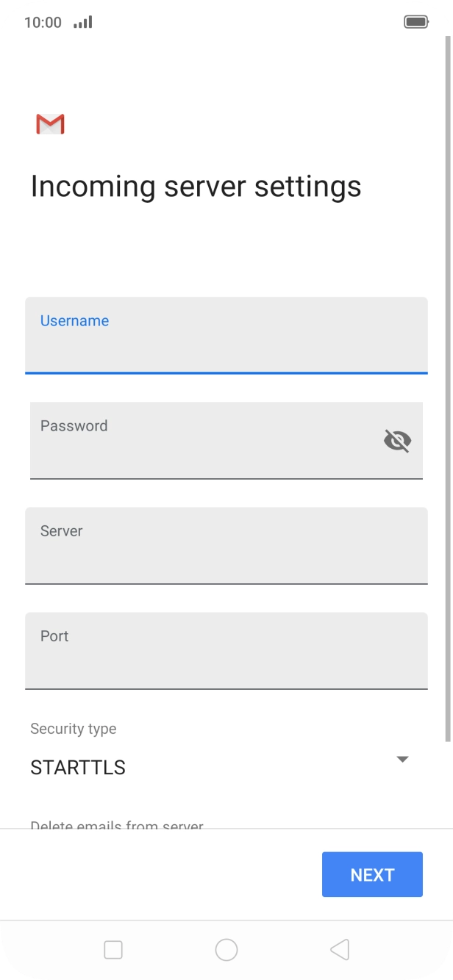453x980 pixels.
Task: Tap the Delete emails from server option
Action: (117, 824)
